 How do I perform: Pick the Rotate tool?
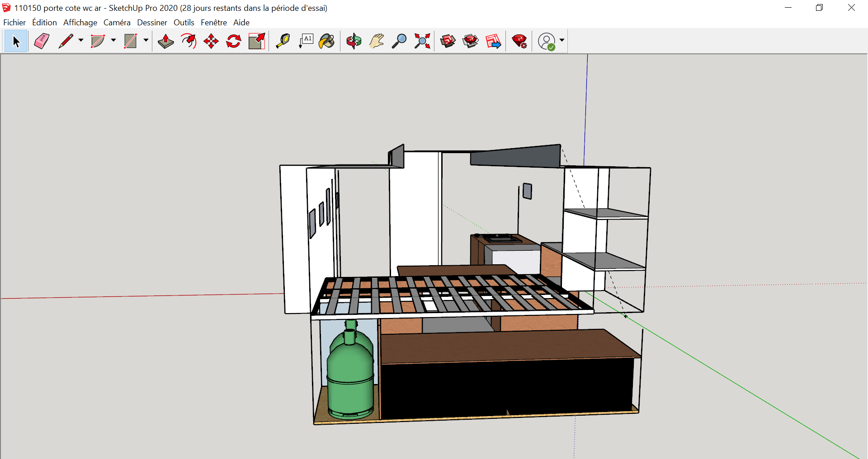click(234, 41)
